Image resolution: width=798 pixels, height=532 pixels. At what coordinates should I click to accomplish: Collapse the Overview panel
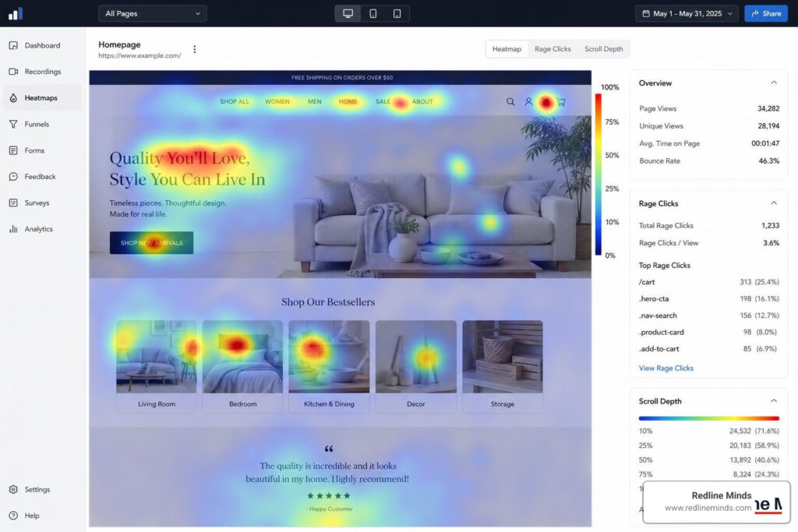click(774, 83)
